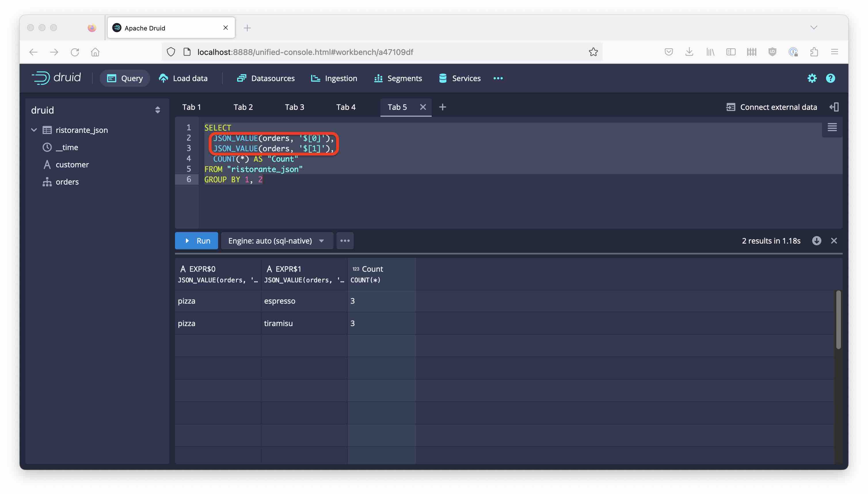Click Connect external data button
Image resolution: width=868 pixels, height=494 pixels.
point(771,107)
